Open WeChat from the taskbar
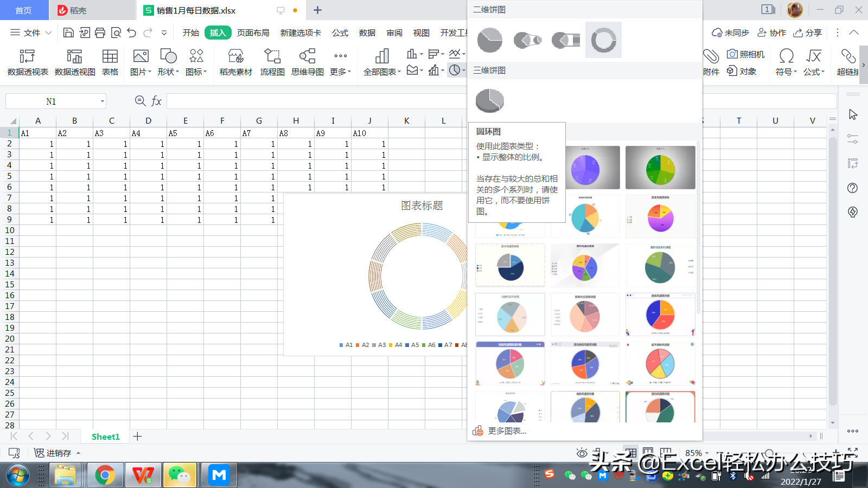The width and height of the screenshot is (868, 488). [180, 476]
